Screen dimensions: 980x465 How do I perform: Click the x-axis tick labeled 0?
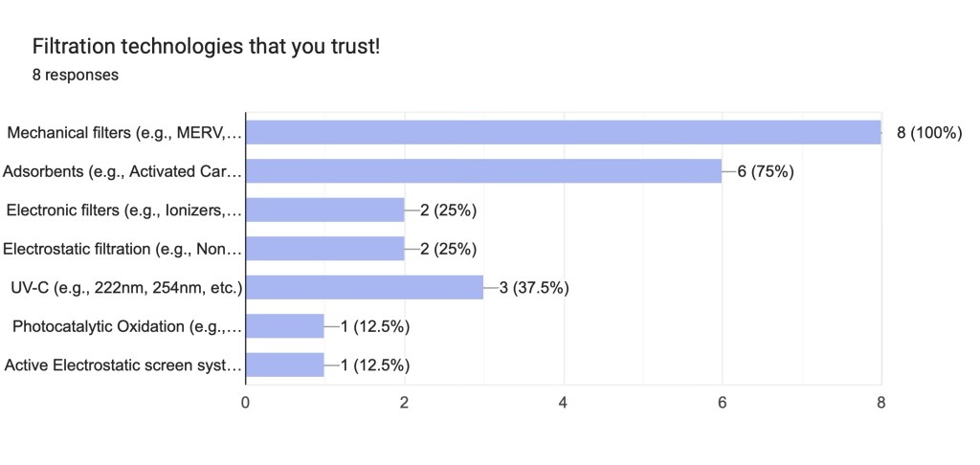tap(246, 403)
